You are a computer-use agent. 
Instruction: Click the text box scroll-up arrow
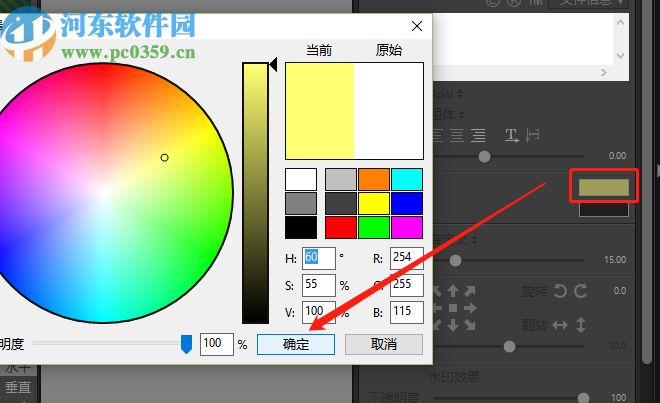[x=620, y=22]
